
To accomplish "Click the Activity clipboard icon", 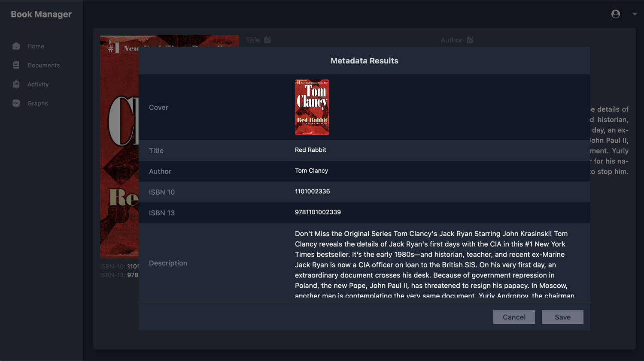I will 16,84.
